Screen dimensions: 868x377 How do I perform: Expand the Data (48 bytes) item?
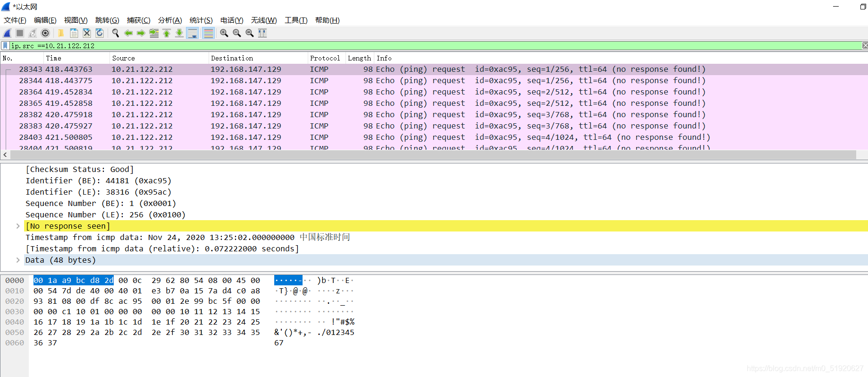[x=18, y=260]
